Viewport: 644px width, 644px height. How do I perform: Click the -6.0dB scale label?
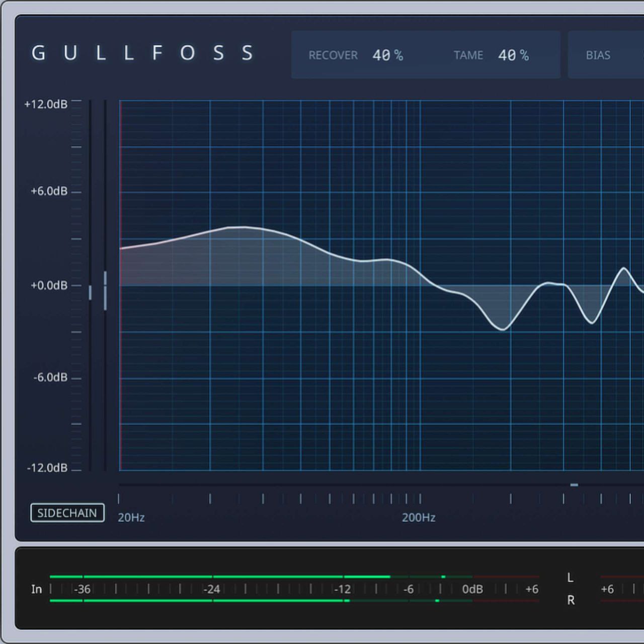(x=50, y=377)
